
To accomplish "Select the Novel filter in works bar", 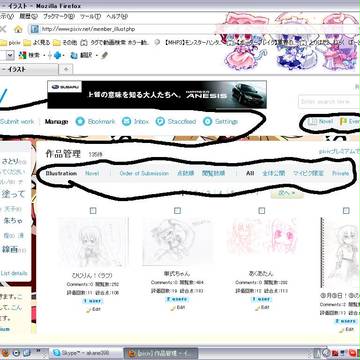I will click(92, 173).
